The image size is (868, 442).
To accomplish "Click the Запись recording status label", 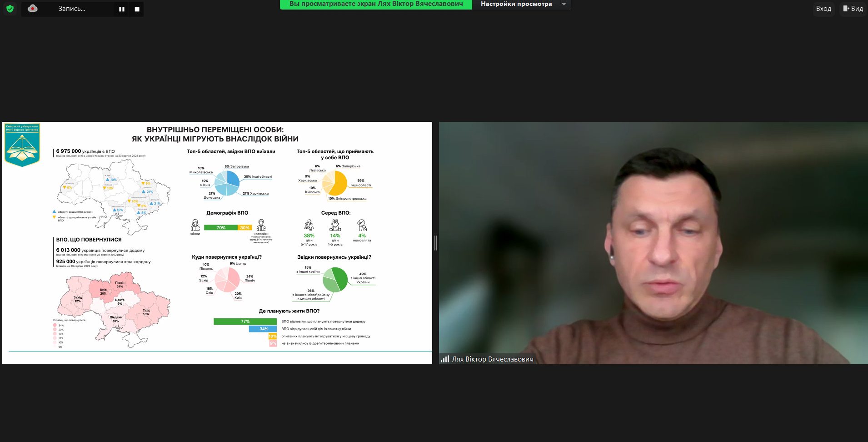I will click(x=71, y=9).
